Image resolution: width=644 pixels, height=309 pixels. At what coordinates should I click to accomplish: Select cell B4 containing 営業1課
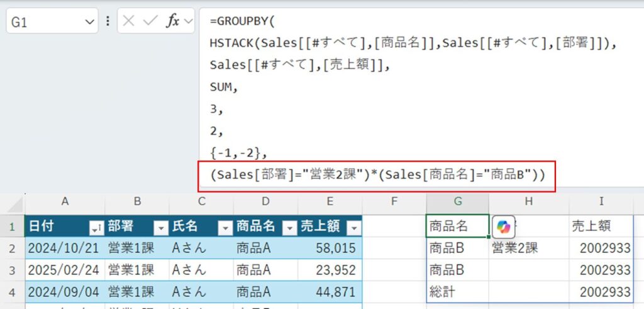tap(137, 292)
